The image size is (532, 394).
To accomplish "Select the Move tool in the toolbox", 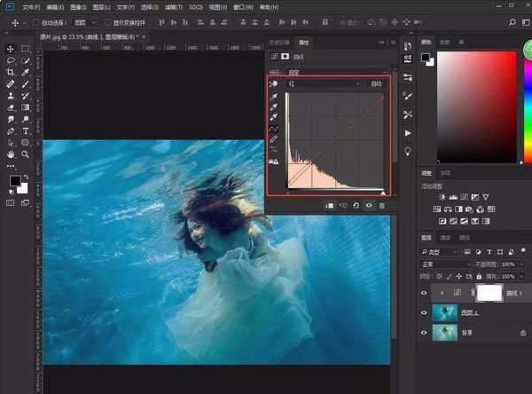I will (x=10, y=48).
